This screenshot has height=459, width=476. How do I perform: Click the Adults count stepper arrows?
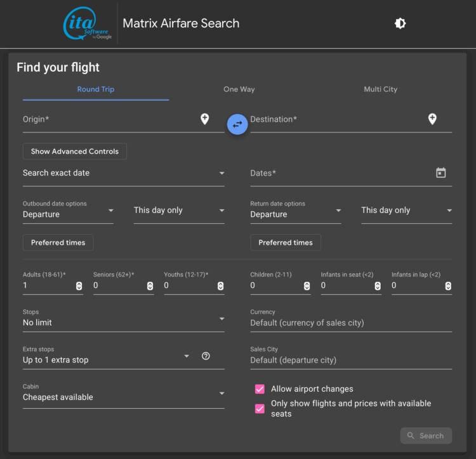click(x=79, y=286)
